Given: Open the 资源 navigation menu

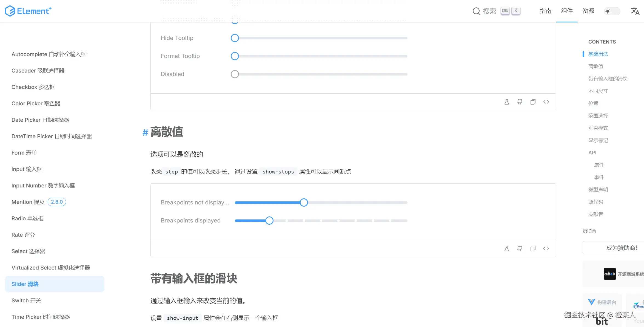Looking at the screenshot, I should pos(588,11).
